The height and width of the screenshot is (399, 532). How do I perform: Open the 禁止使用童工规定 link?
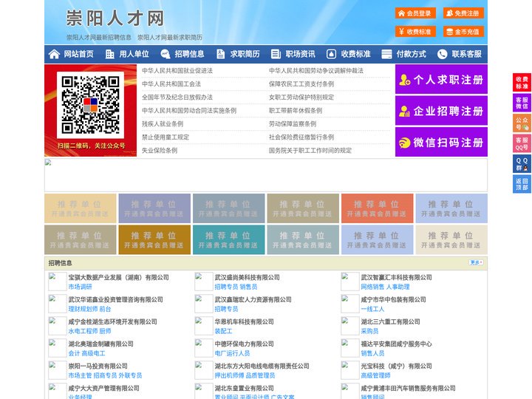point(166,137)
